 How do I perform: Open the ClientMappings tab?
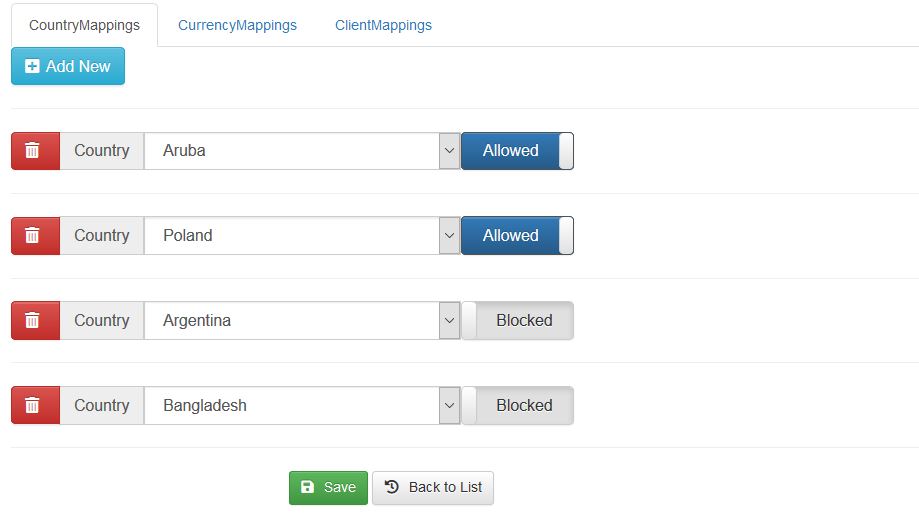(383, 26)
